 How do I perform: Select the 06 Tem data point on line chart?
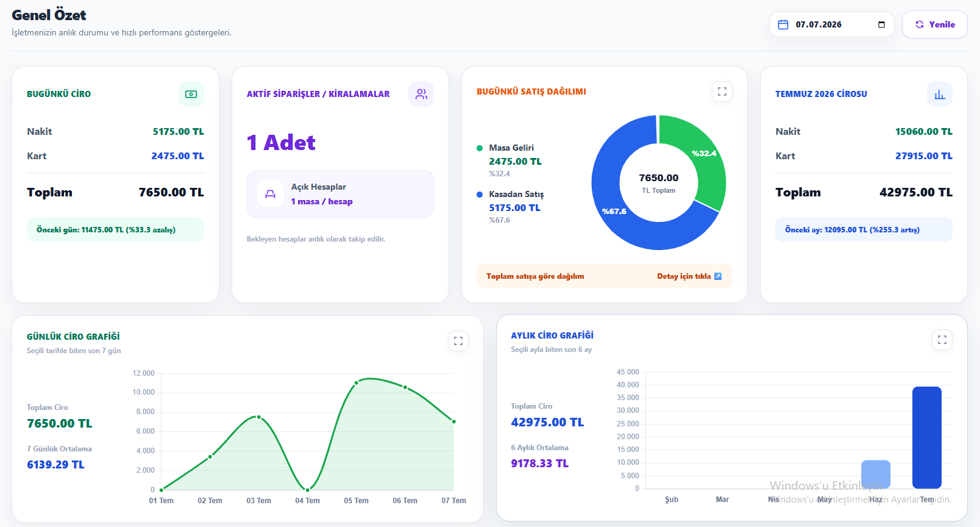(405, 387)
